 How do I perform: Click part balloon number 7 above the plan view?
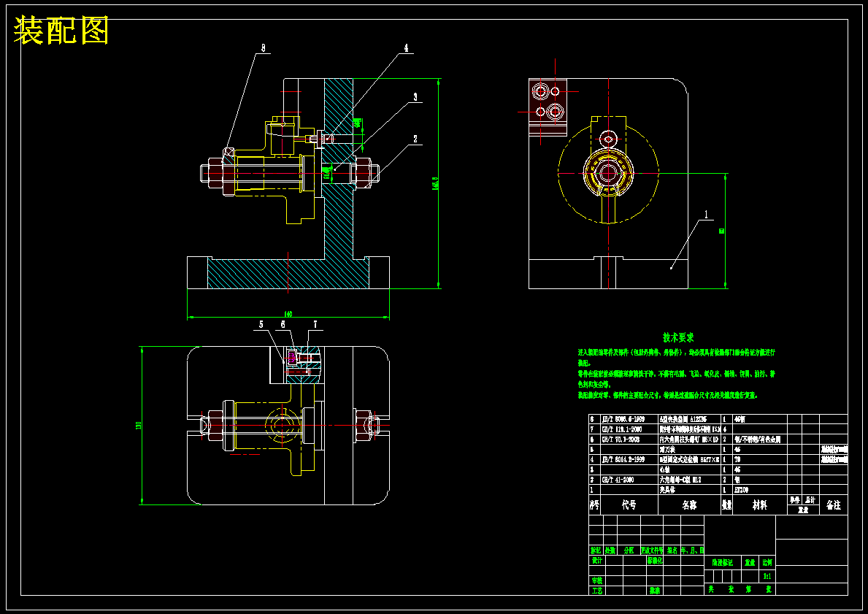[x=315, y=324]
